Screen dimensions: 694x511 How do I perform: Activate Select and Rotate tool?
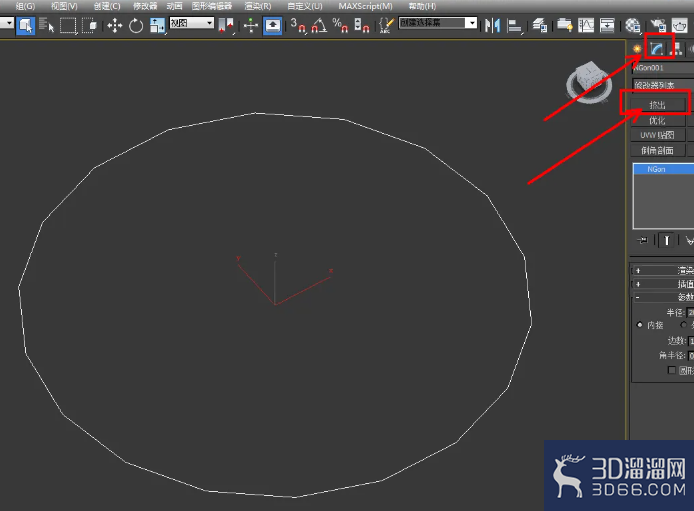(x=136, y=25)
